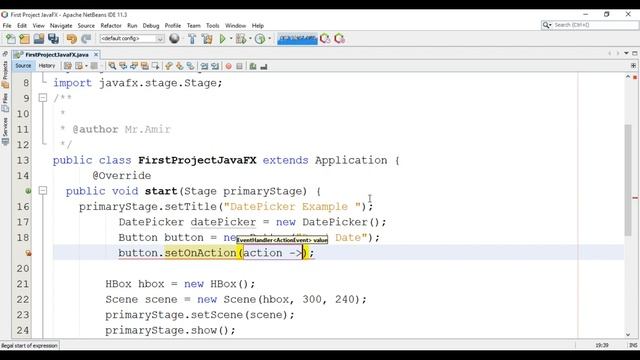The width and height of the screenshot is (640, 360).
Task: Click Last Edit icon beside History
Action: point(68,66)
